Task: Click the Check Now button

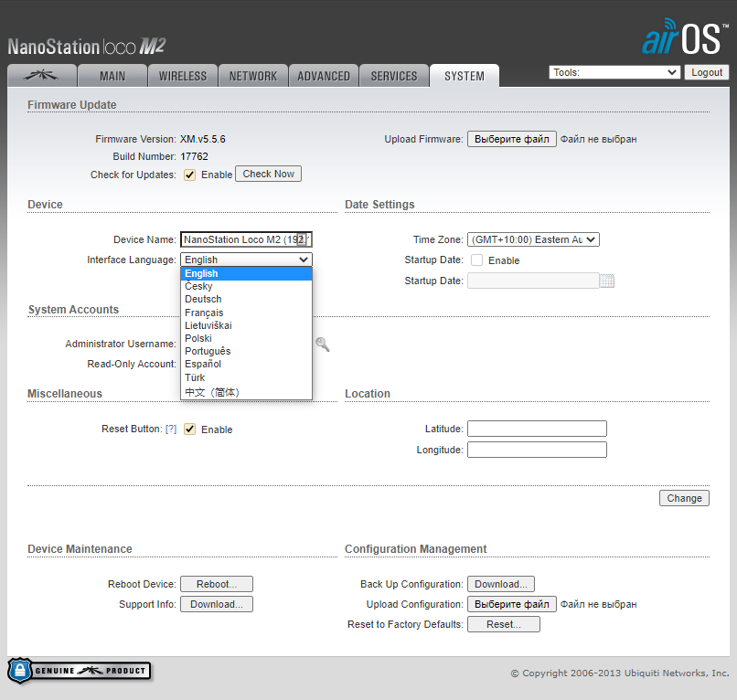Action: pyautogui.click(x=269, y=174)
